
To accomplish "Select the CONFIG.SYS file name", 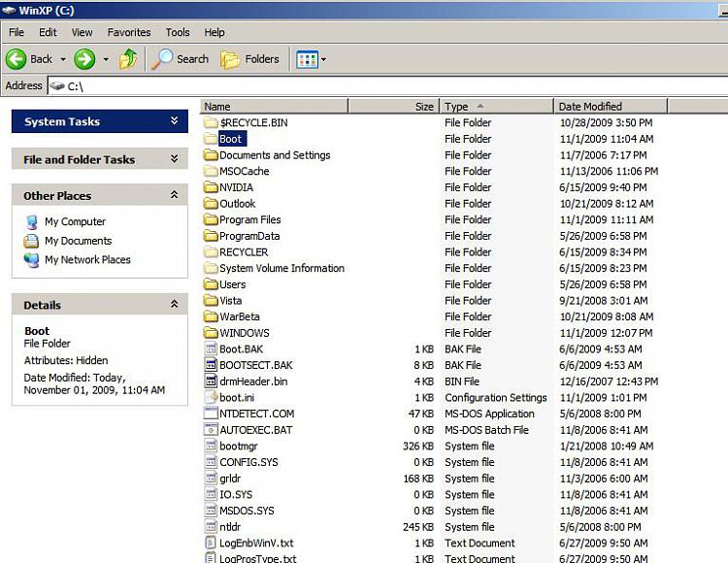I will pyautogui.click(x=248, y=462).
